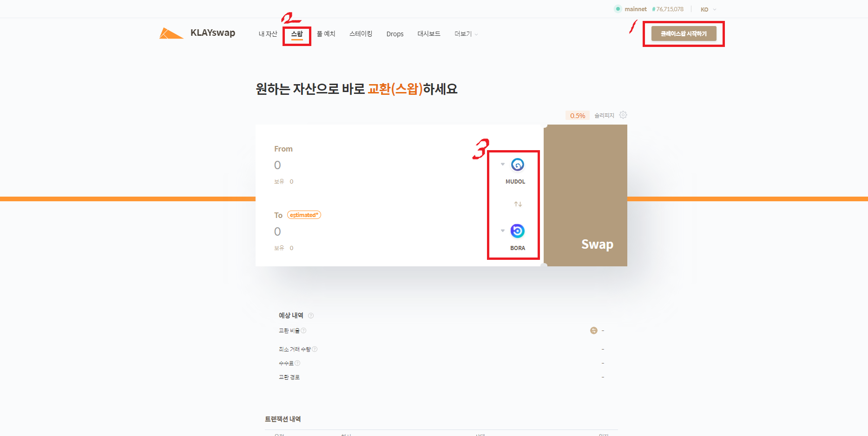Viewport: 868px width, 436px height.
Task: Click the 클레이스왑 시작하기 button
Action: pos(684,33)
